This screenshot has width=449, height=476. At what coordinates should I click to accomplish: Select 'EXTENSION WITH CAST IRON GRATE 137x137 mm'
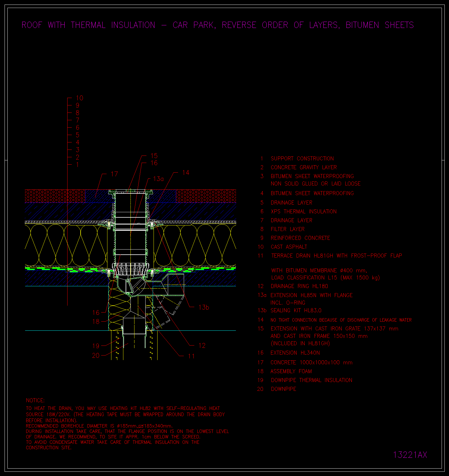[x=334, y=329]
